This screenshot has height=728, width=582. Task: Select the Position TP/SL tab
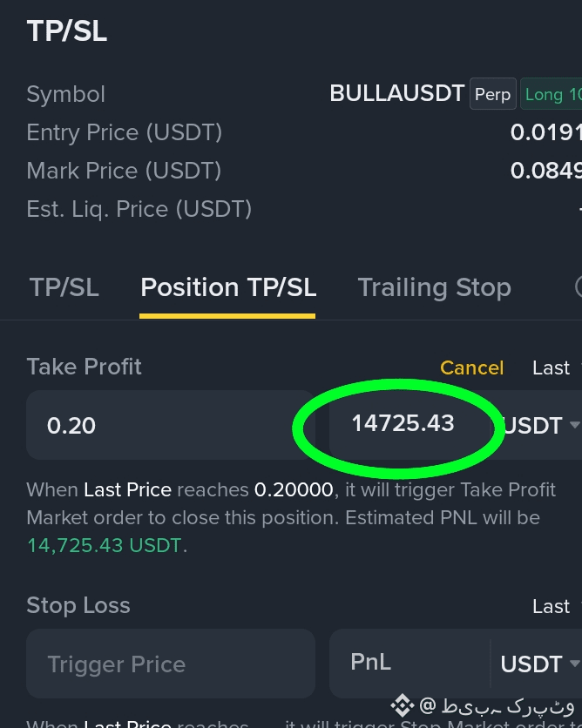[x=228, y=287]
